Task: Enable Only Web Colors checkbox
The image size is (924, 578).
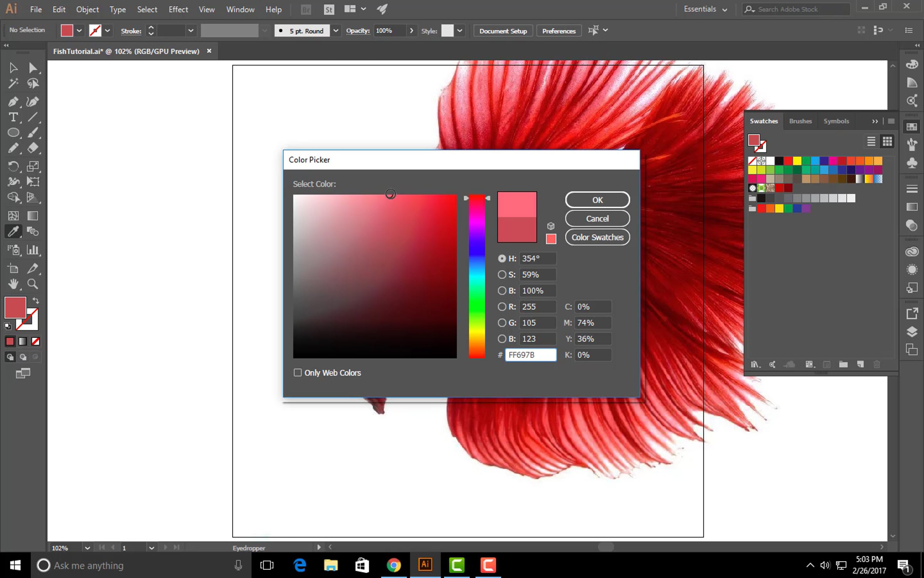Action: pos(298,373)
